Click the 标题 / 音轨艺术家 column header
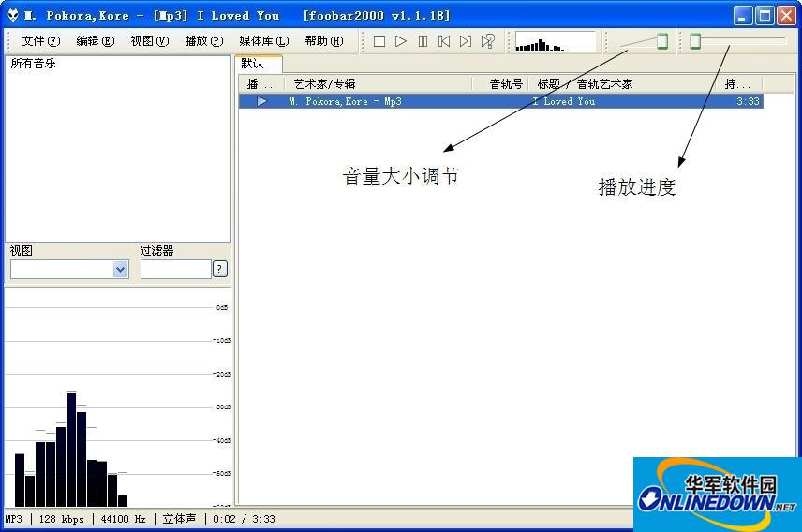The width and height of the screenshot is (802, 532). pyautogui.click(x=620, y=84)
